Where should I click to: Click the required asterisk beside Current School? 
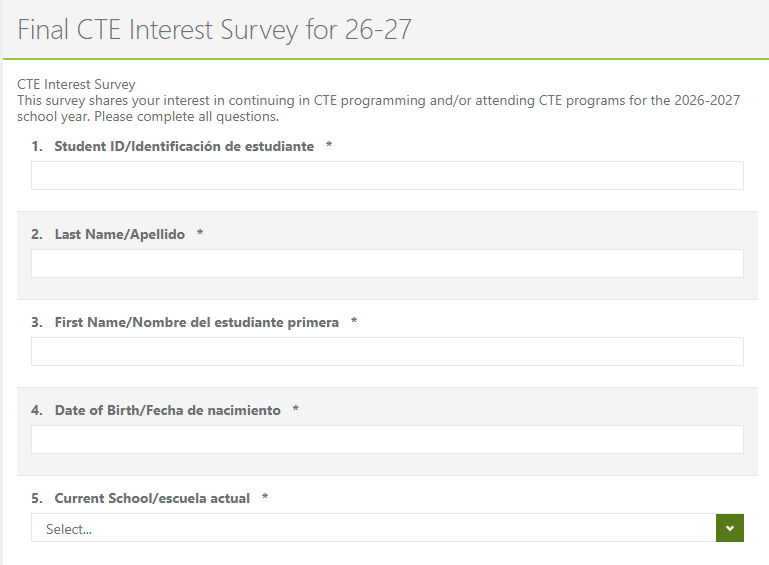point(265,499)
